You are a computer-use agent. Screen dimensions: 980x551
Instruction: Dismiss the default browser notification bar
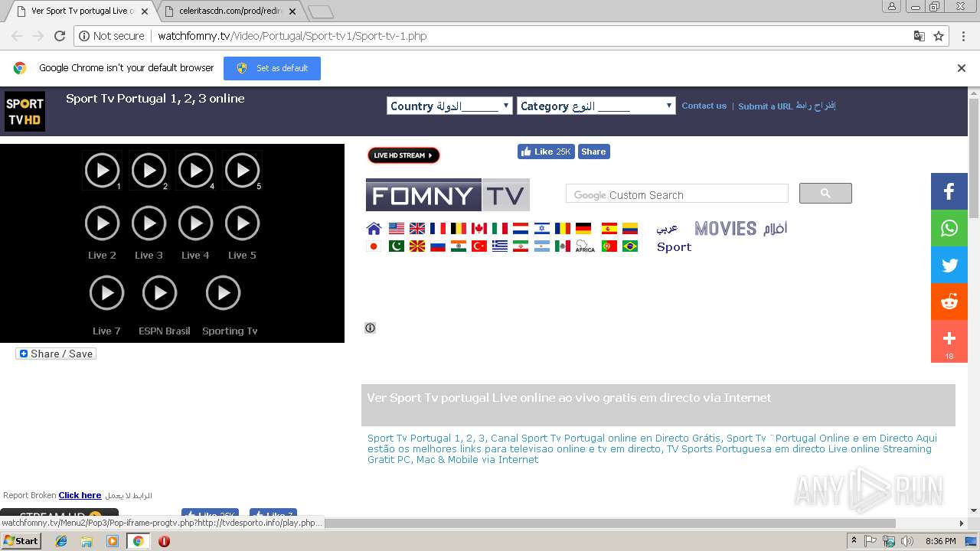(x=962, y=68)
